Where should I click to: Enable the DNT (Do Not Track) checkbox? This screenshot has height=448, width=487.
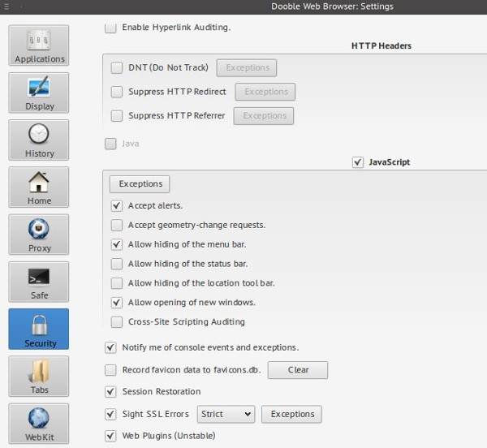click(x=117, y=67)
